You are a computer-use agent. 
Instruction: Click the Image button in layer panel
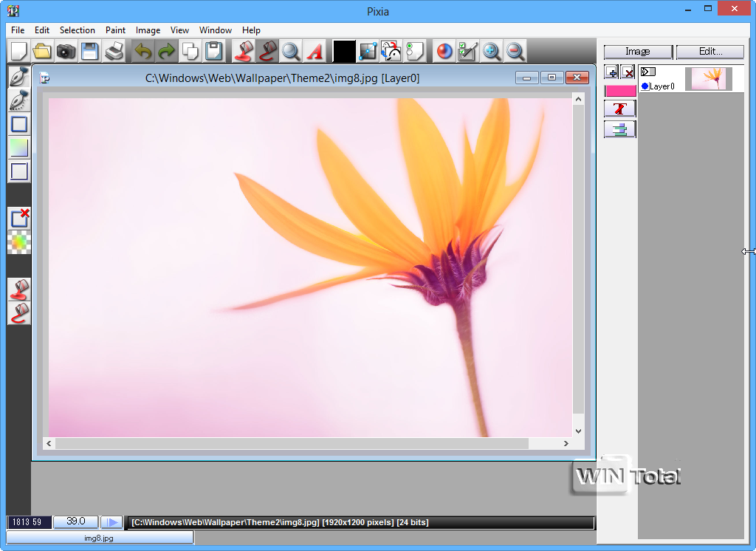click(x=638, y=52)
